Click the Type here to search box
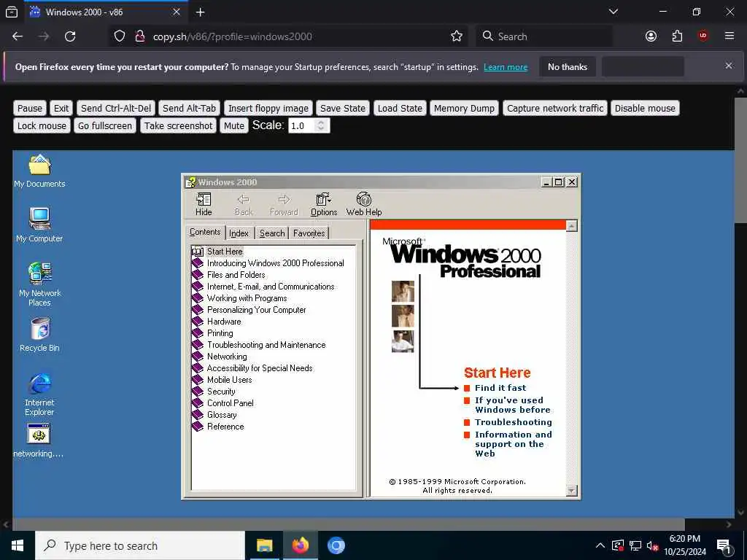747x560 pixels. pyautogui.click(x=140, y=545)
